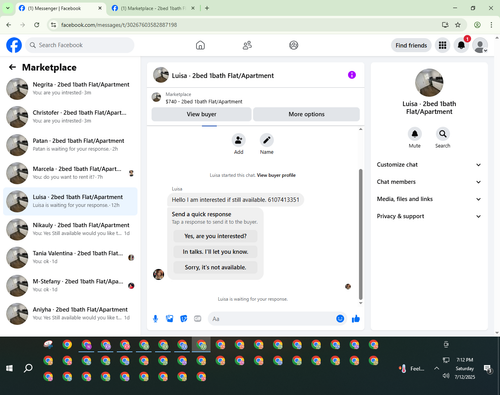Open Aniyha conversation
Image resolution: width=500 pixels, height=395 pixels.
[70, 314]
